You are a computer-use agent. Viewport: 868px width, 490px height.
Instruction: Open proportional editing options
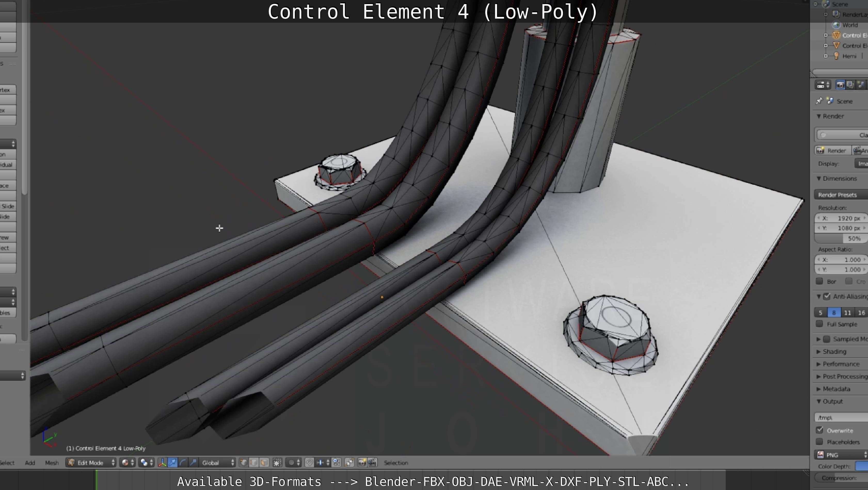point(293,463)
